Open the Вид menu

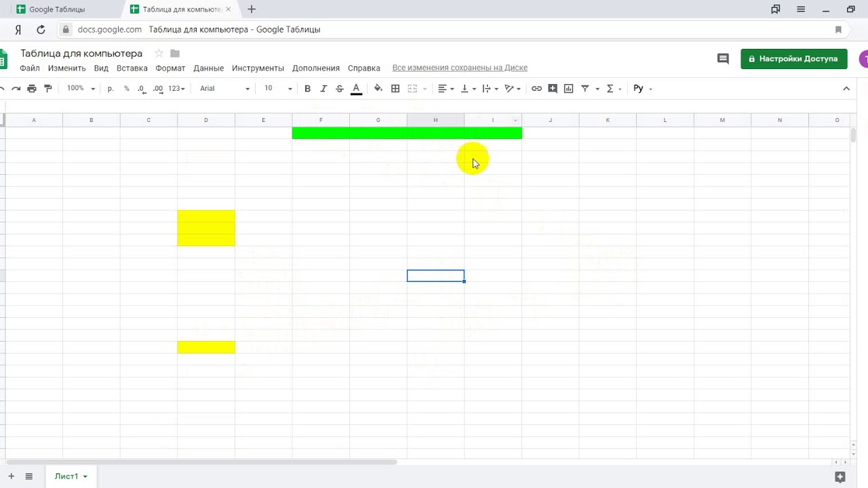click(101, 68)
